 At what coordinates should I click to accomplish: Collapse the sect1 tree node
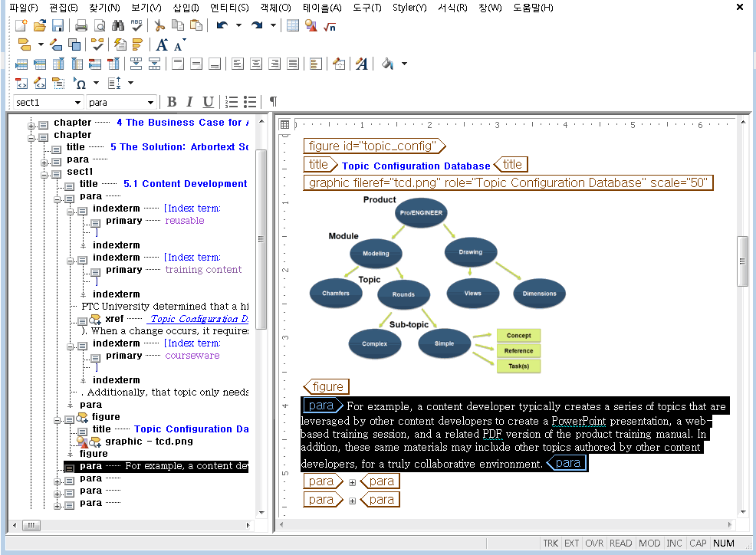click(x=44, y=175)
